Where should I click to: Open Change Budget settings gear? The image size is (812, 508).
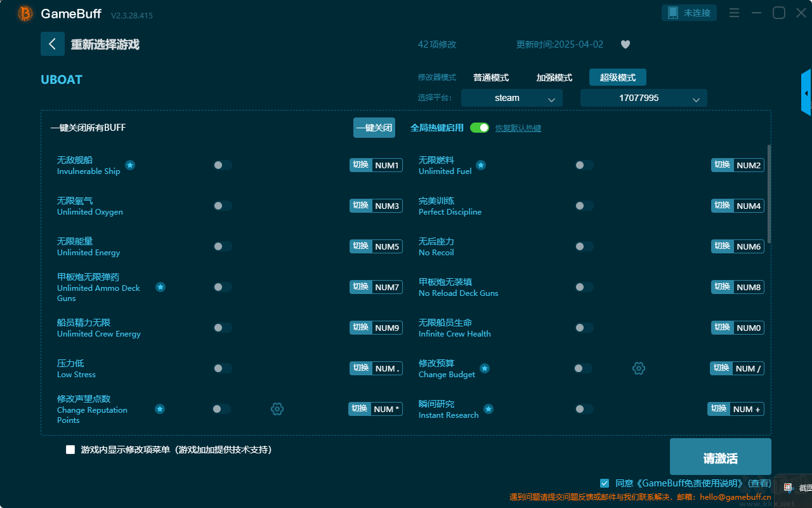pyautogui.click(x=639, y=368)
